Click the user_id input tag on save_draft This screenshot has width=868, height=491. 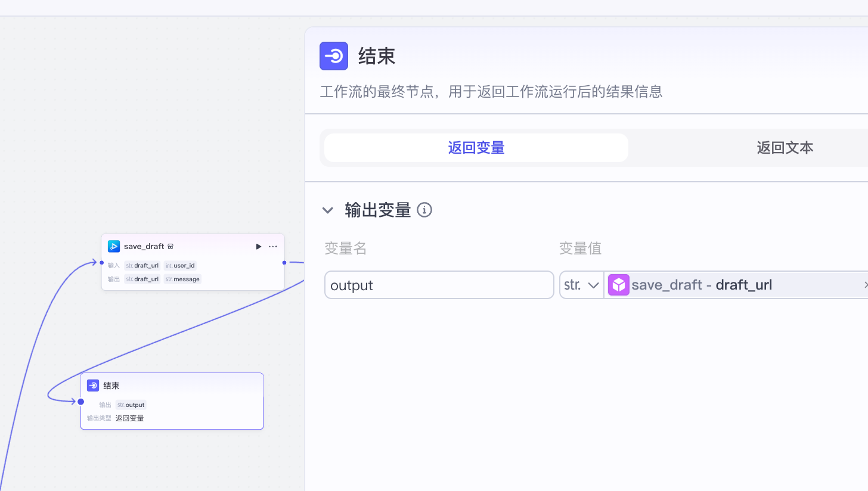coord(179,265)
